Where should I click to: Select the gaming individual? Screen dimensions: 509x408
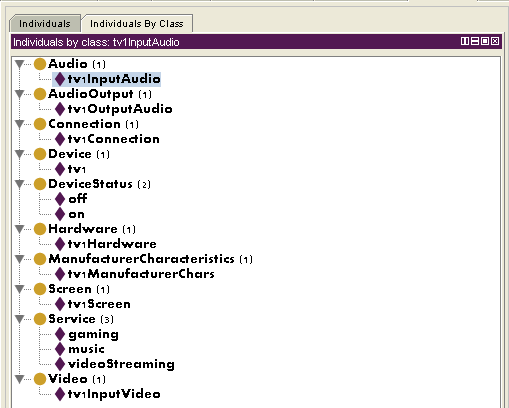(93, 334)
